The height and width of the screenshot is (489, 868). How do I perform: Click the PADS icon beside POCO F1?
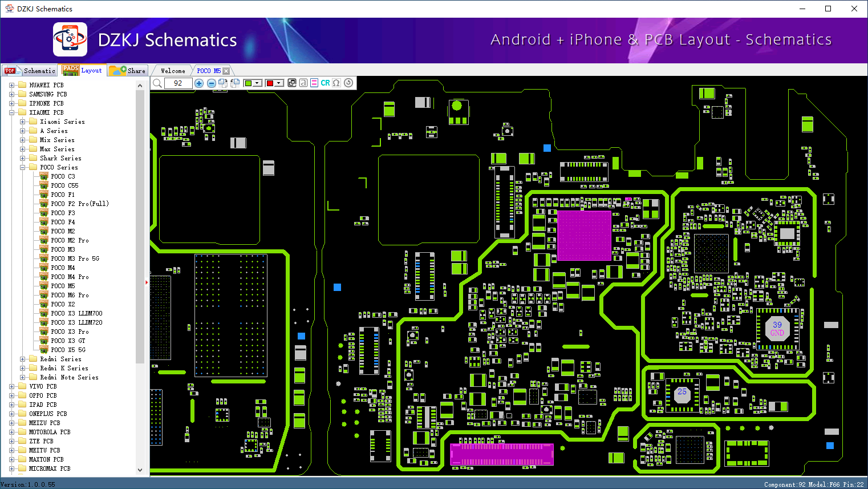[x=44, y=194]
